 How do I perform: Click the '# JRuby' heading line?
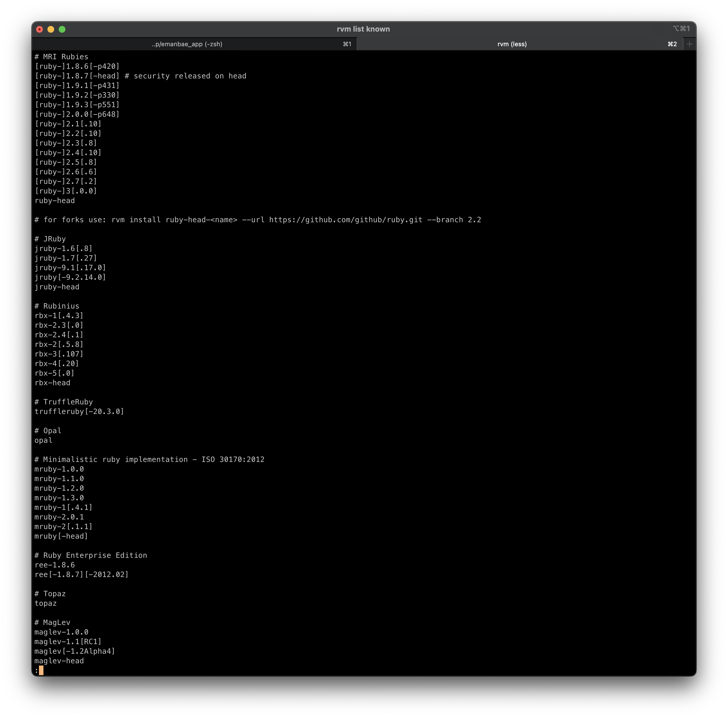click(50, 239)
